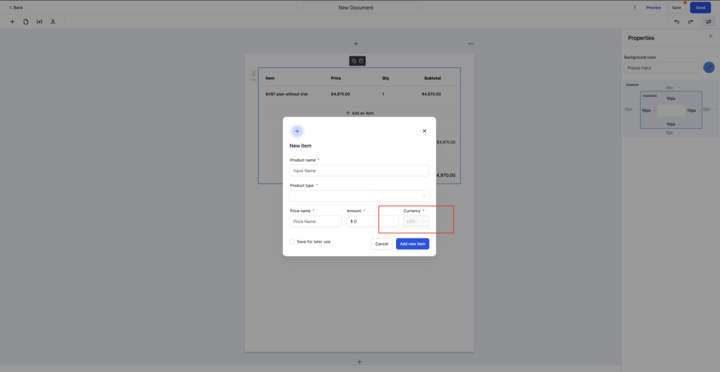Click the Preview link
The height and width of the screenshot is (372, 720).
tap(653, 8)
